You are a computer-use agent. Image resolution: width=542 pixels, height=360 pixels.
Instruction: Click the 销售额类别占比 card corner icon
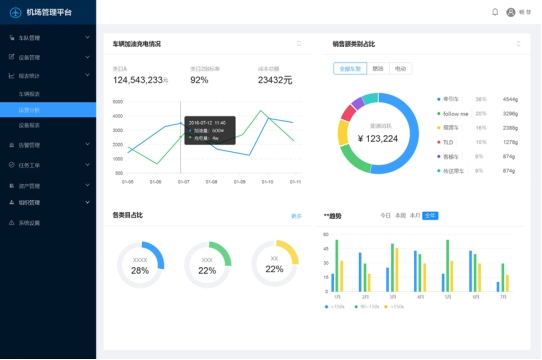click(x=518, y=44)
